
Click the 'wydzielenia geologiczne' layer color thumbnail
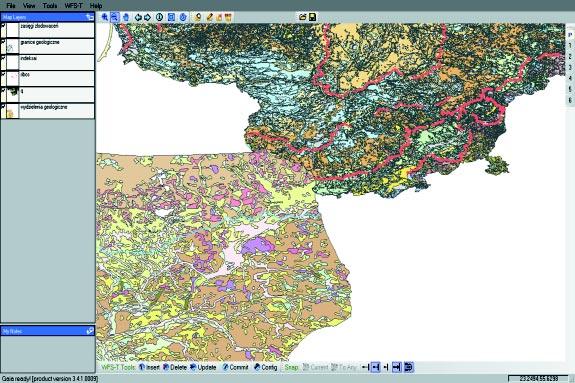[12, 111]
